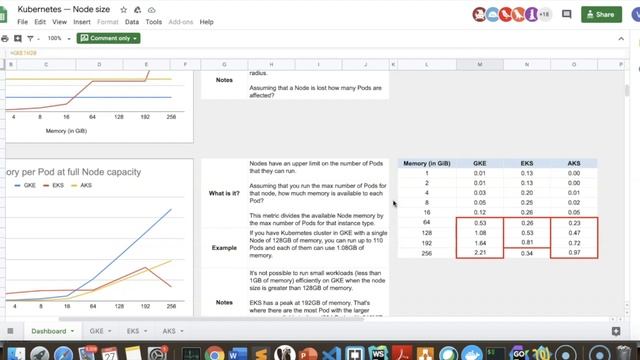This screenshot has width=640, height=360.
Task: Click the AKS value 0.97 cell
Action: 574,253
